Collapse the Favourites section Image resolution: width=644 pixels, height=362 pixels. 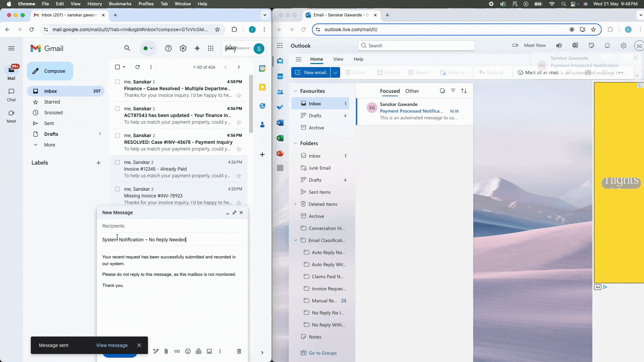296,91
